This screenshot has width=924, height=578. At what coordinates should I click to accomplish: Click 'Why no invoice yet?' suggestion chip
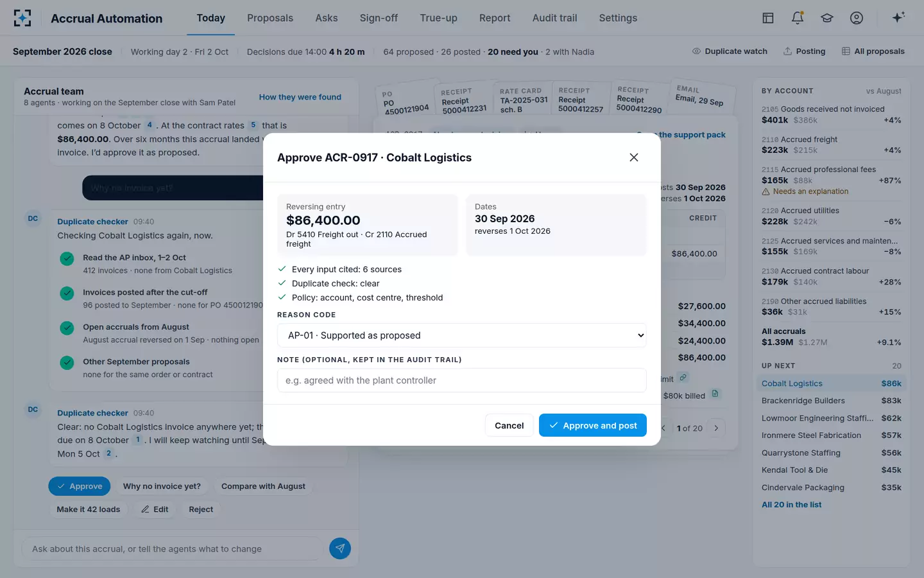pyautogui.click(x=162, y=486)
